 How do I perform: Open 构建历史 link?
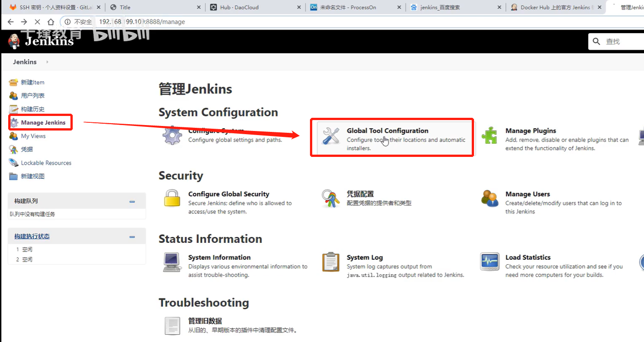coord(33,109)
